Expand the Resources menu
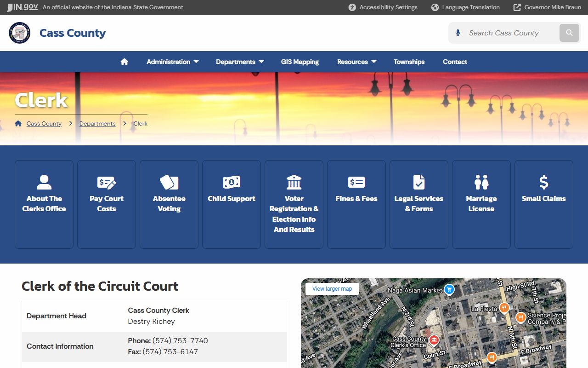 point(357,62)
